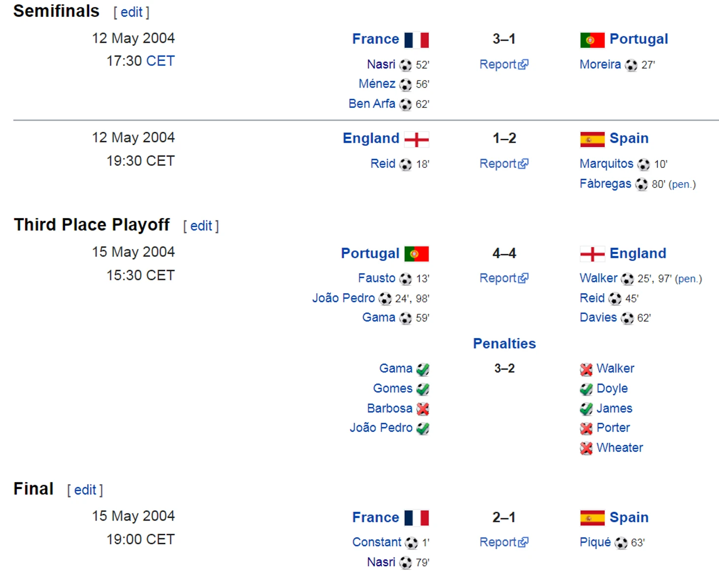Click the red cross icon beside Wheater

[x=586, y=448]
